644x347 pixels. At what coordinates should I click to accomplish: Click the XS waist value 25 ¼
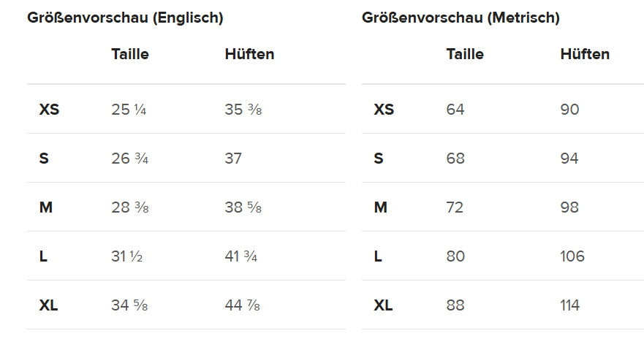pyautogui.click(x=129, y=110)
